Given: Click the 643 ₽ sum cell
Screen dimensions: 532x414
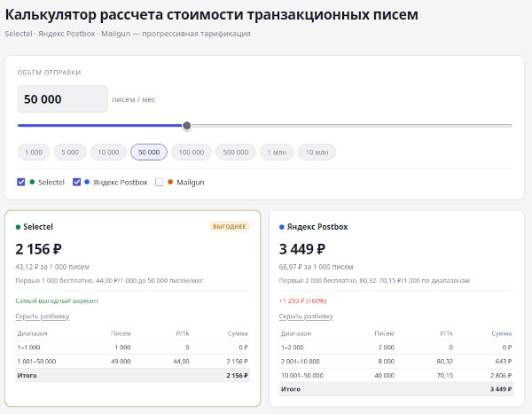Looking at the screenshot, I should coord(503,362).
